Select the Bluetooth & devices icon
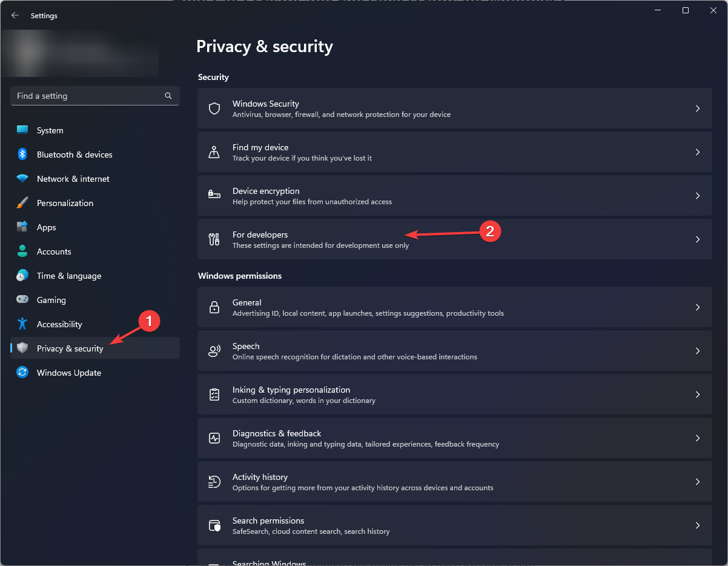This screenshot has width=728, height=566. [22, 155]
